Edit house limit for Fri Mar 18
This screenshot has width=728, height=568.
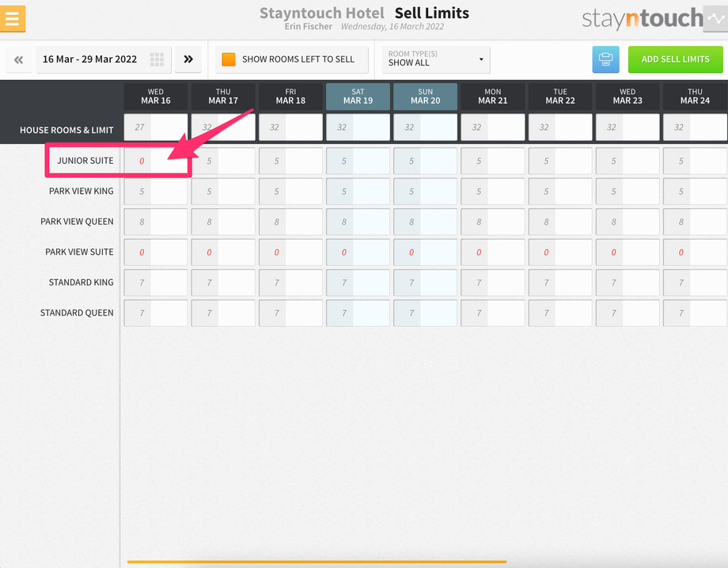304,127
